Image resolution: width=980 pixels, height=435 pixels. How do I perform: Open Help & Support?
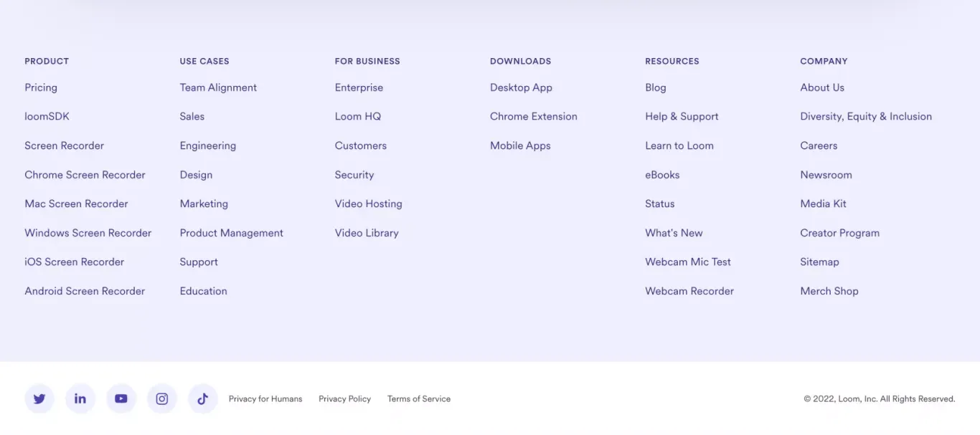(682, 116)
